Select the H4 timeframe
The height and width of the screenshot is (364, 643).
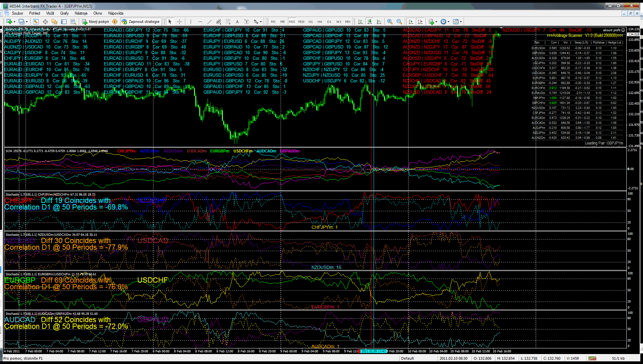(320, 22)
